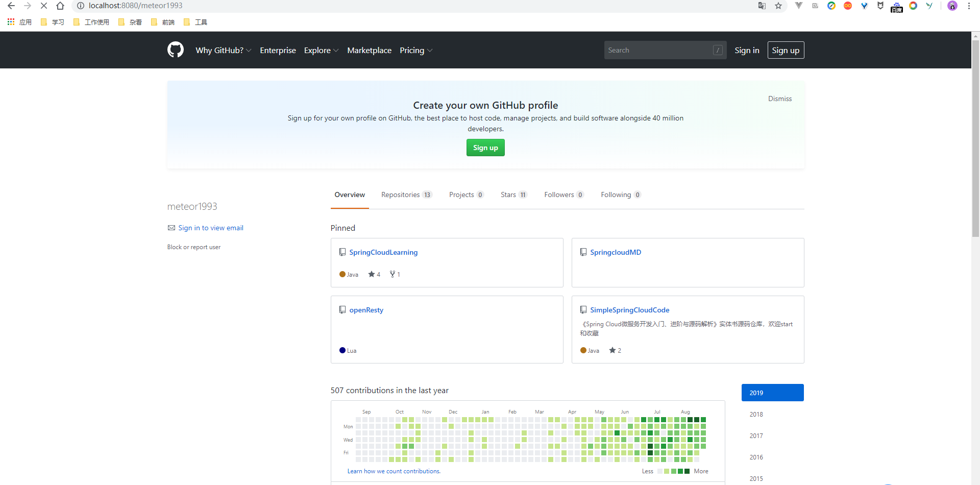Open the Chrome three-dot menu
The height and width of the screenshot is (485, 980).
(969, 6)
